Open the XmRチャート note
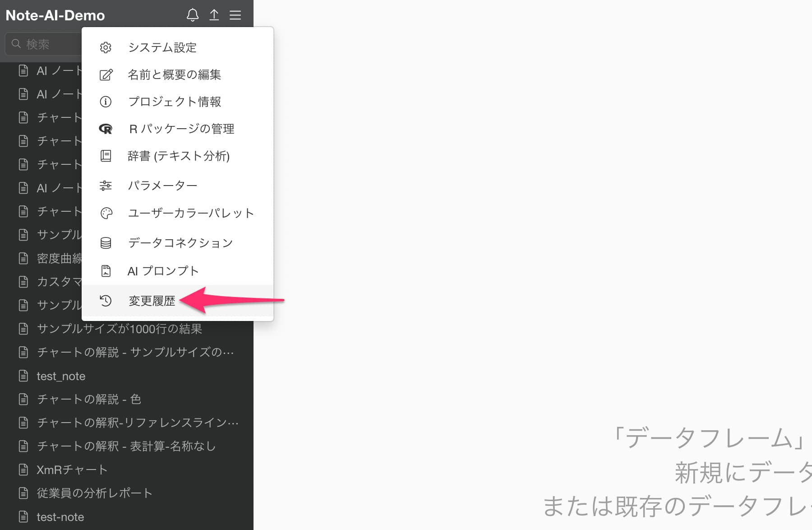This screenshot has width=812, height=530. click(x=72, y=470)
